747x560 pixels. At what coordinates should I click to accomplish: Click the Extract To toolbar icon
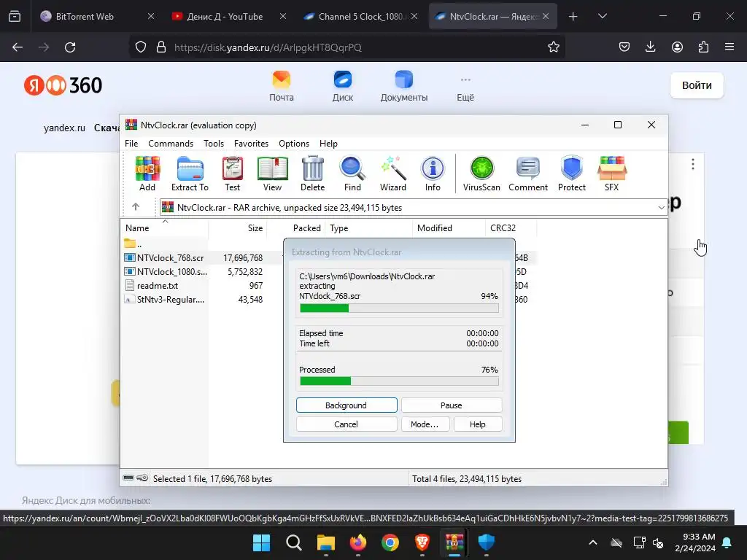coord(190,174)
